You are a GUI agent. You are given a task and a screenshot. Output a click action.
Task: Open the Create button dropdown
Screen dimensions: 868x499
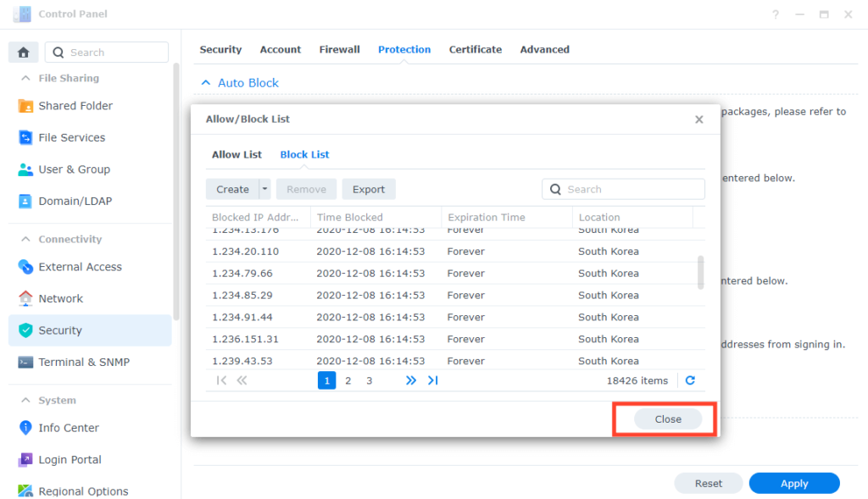pos(264,188)
